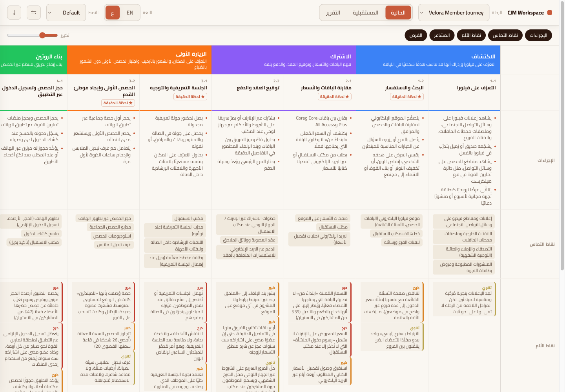This screenshot has width=565, height=392.
Task: Click the download arrow icon button
Action: point(14,13)
